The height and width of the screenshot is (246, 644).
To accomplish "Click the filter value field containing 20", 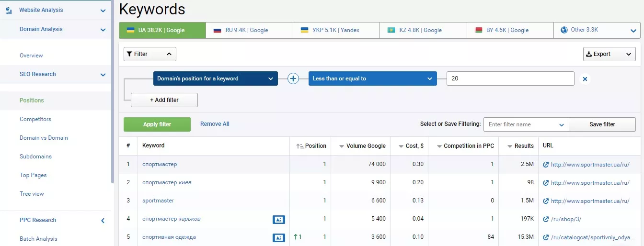I will [x=510, y=78].
